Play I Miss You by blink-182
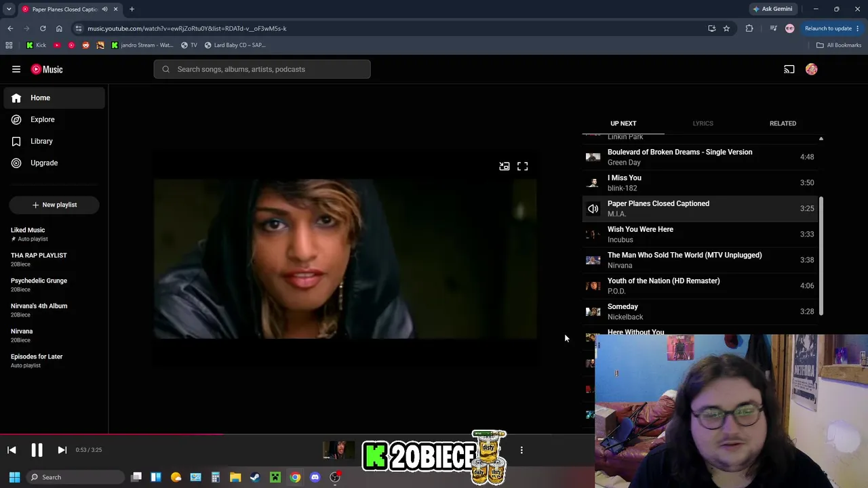 (700, 182)
